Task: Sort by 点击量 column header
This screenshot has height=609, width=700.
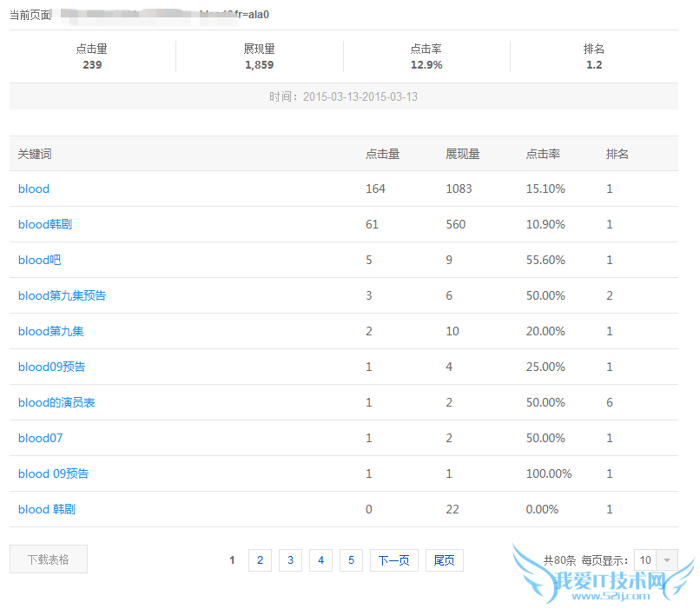Action: point(382,154)
